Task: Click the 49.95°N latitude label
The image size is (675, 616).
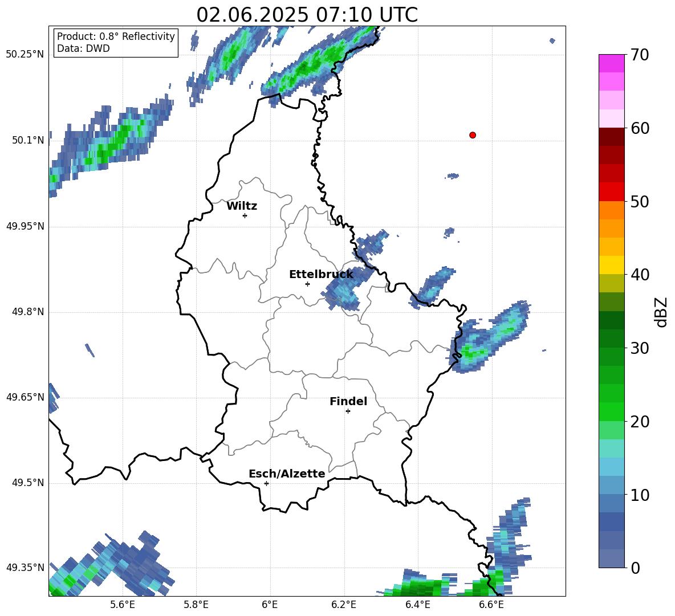Action: coord(25,226)
